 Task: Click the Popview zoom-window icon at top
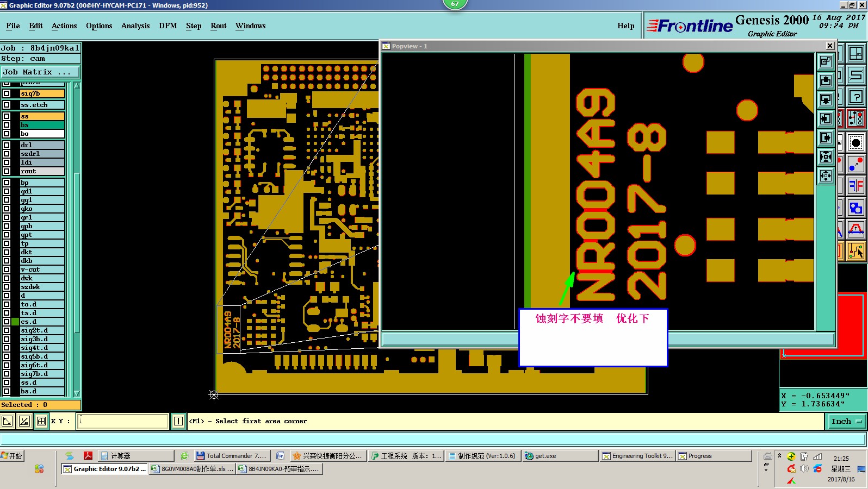[x=826, y=62]
